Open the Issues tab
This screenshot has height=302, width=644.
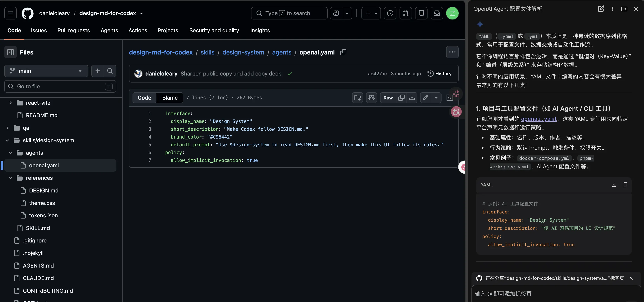click(x=39, y=30)
